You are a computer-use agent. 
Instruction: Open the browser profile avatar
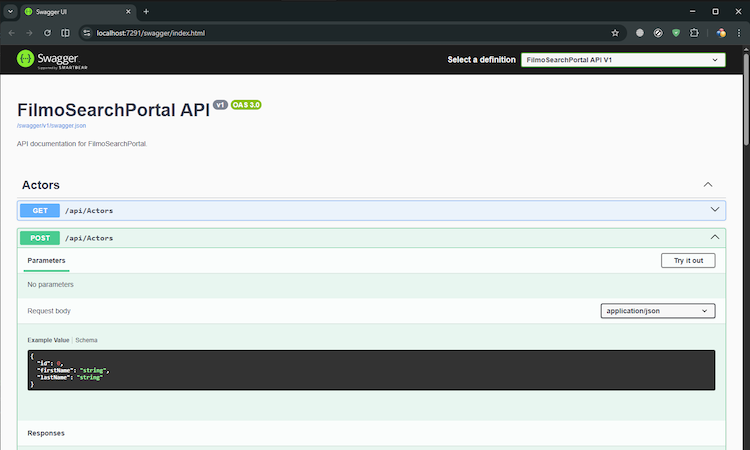click(721, 33)
